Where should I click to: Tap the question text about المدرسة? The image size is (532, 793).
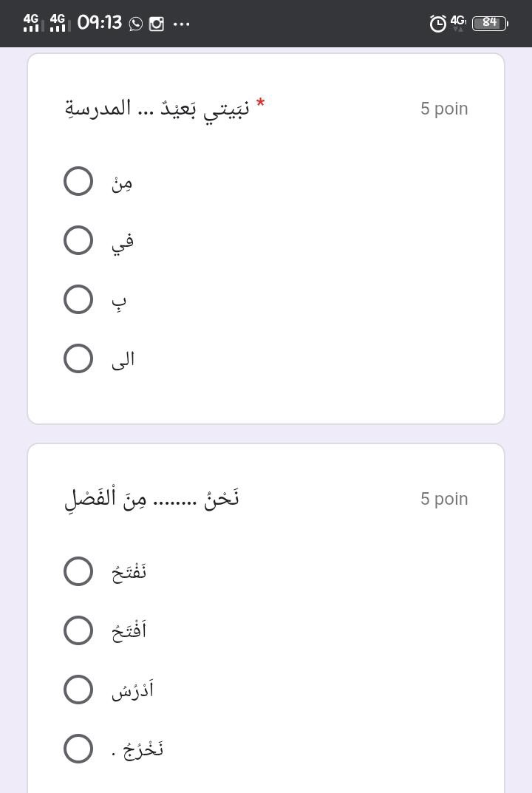157,109
